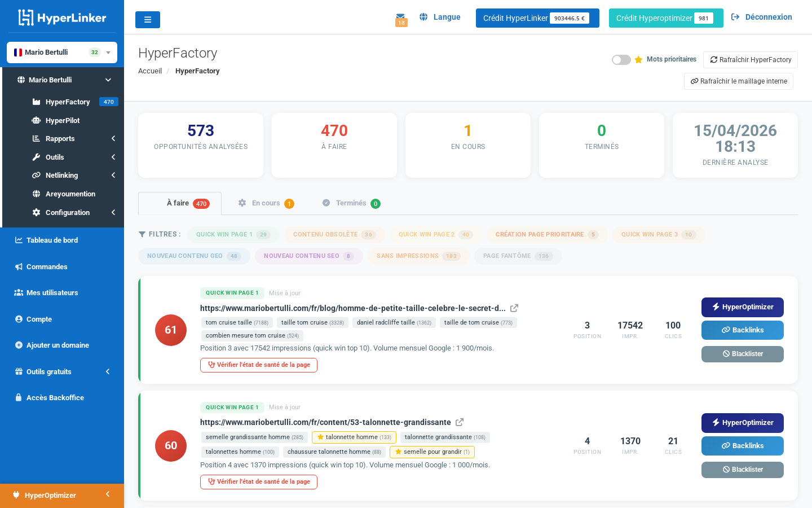Screen dimensions: 812x508
Task: Click Vérifier l'état de santé for talonnette page
Action: pos(259,481)
